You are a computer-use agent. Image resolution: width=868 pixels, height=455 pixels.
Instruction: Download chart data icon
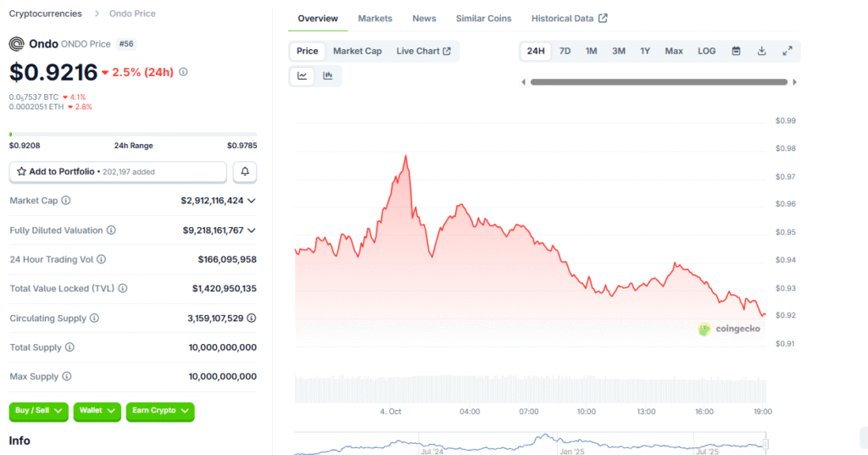[761, 51]
